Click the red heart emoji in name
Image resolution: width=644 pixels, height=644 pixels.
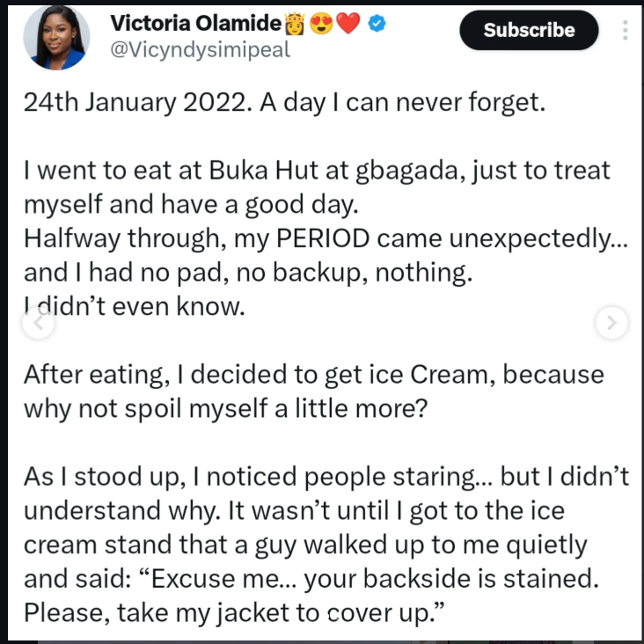tap(348, 25)
